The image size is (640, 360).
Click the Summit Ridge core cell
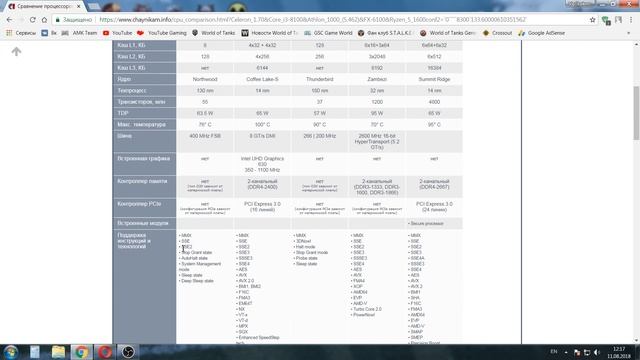(x=434, y=79)
